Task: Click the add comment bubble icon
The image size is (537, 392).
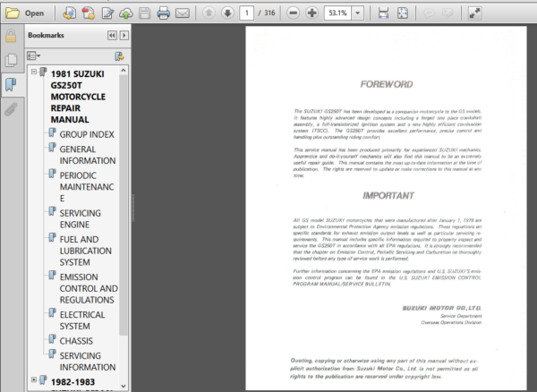Action: 429,13
